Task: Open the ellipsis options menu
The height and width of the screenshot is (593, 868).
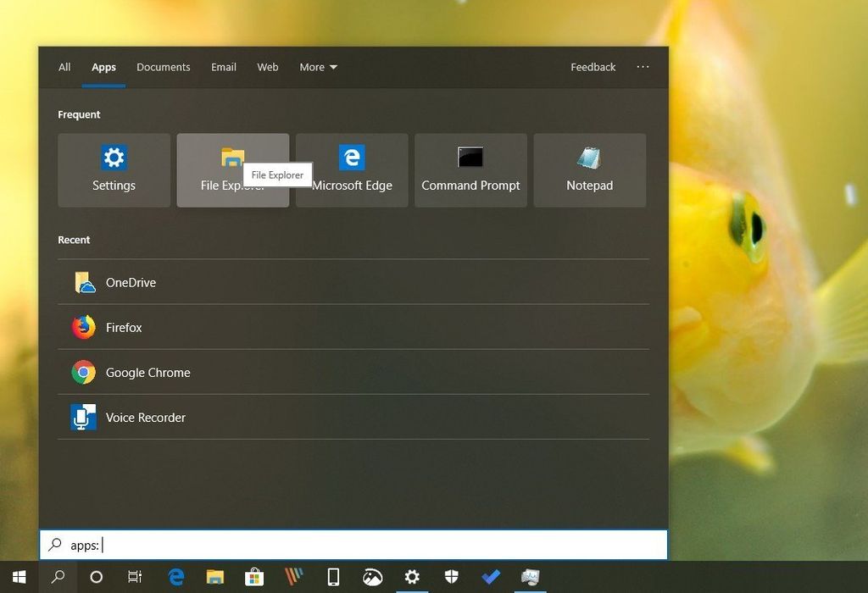Action: [x=643, y=67]
